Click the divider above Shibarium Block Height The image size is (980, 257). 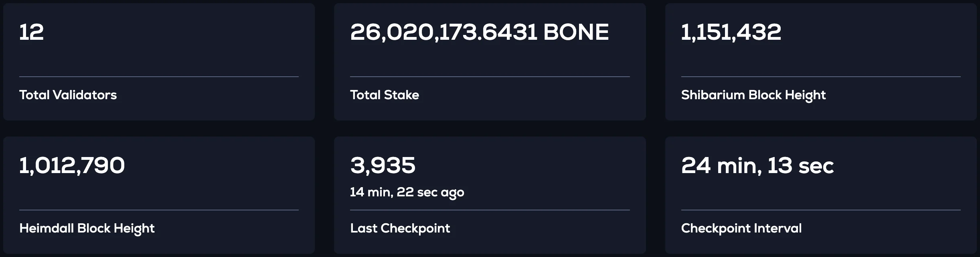point(820,77)
